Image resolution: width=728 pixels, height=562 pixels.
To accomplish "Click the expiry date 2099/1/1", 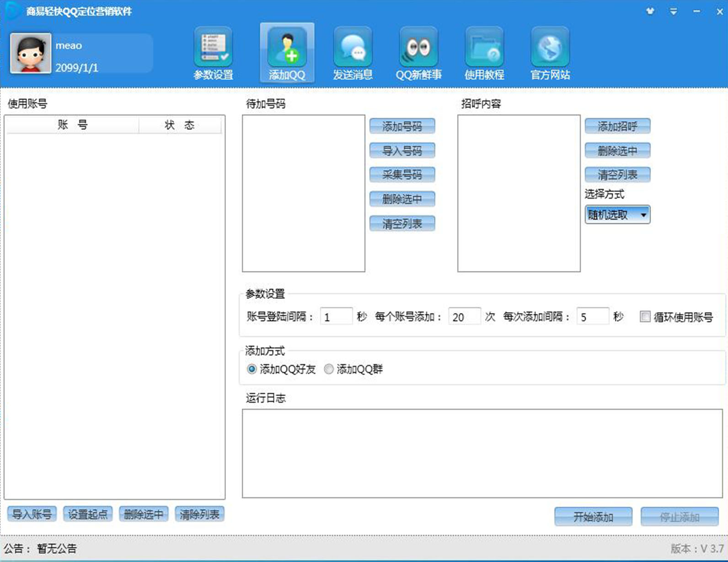I will pos(77,68).
